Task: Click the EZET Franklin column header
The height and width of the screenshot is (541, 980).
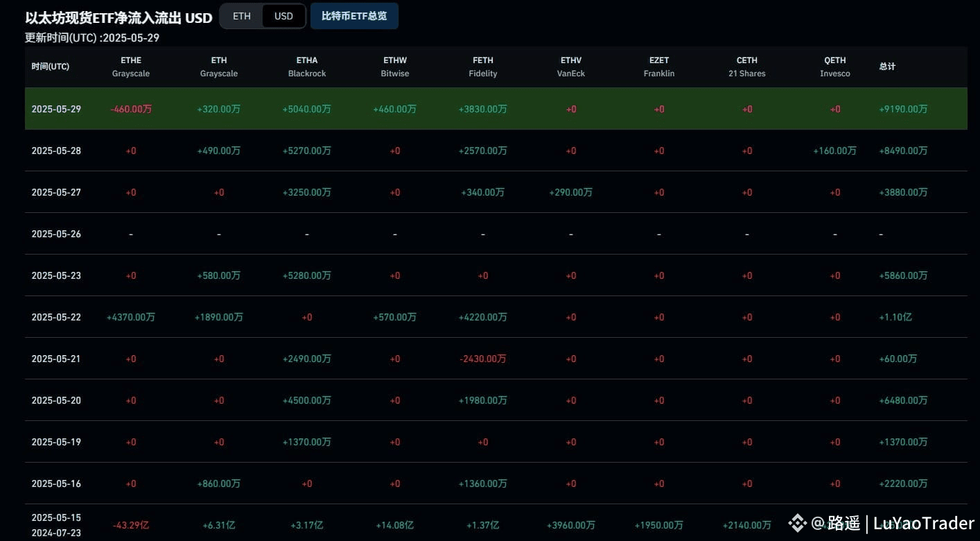Action: pyautogui.click(x=659, y=67)
